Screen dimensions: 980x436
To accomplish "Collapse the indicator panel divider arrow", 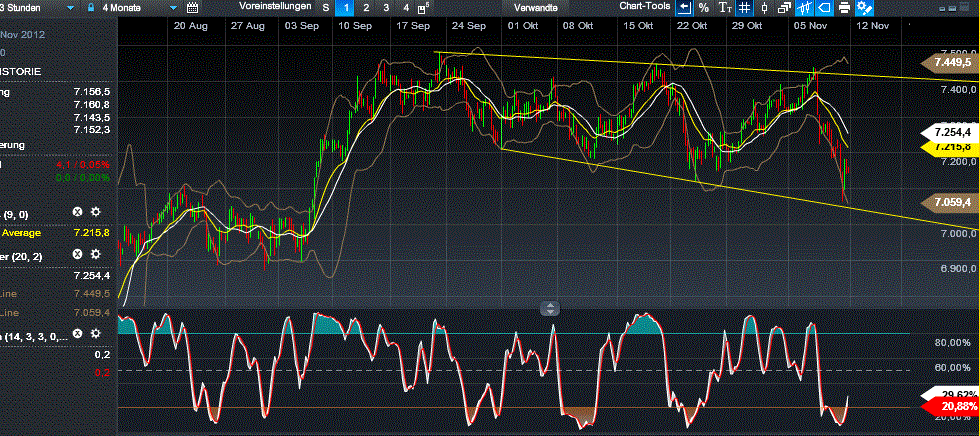I will 548,308.
